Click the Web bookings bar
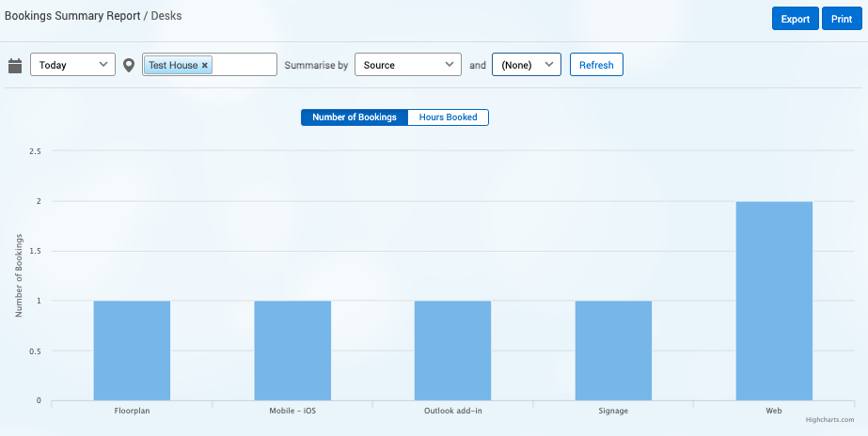The width and height of the screenshot is (868, 436). coord(774,301)
